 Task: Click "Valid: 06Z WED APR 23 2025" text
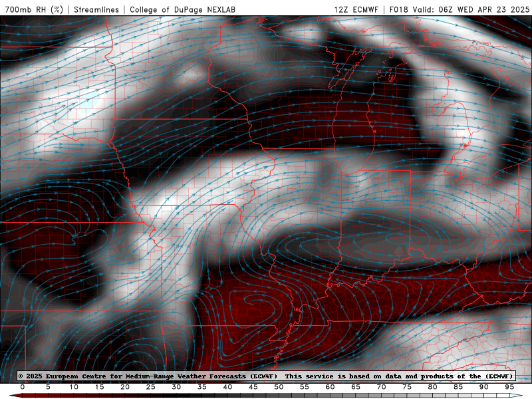(471, 9)
